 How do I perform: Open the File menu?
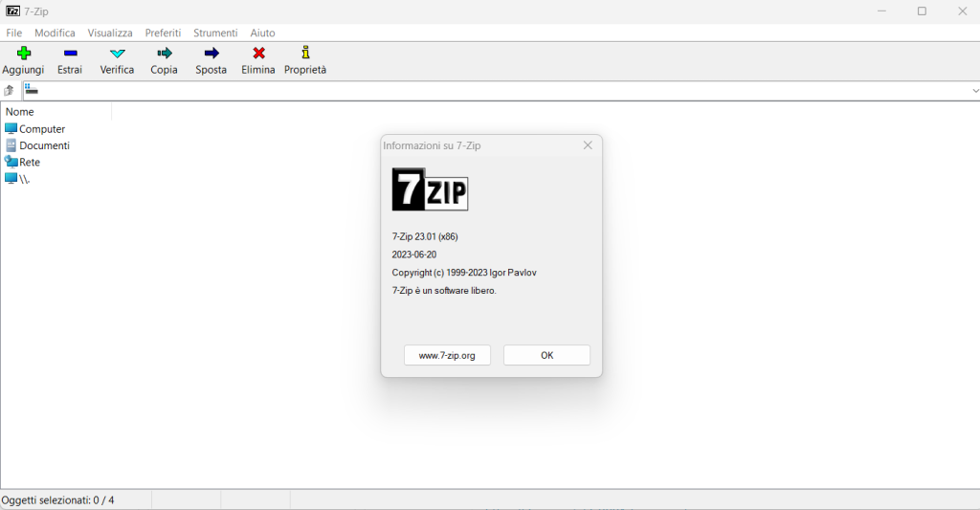(13, 33)
